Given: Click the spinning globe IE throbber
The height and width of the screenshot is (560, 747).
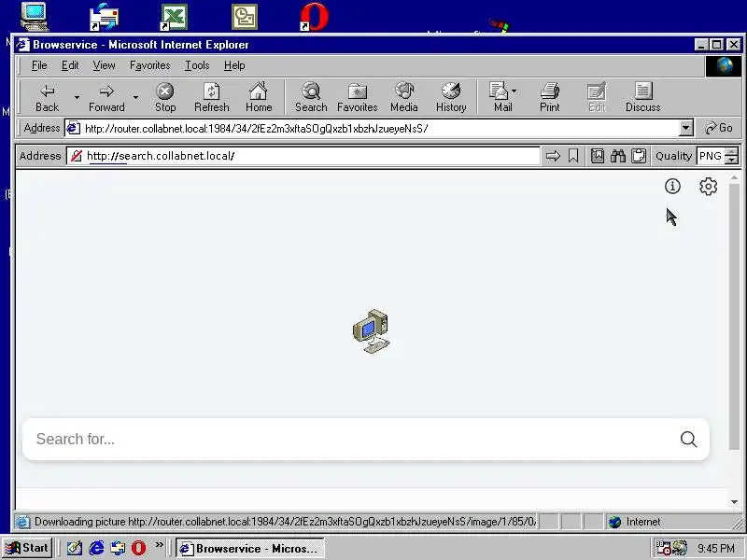Looking at the screenshot, I should coord(723,65).
